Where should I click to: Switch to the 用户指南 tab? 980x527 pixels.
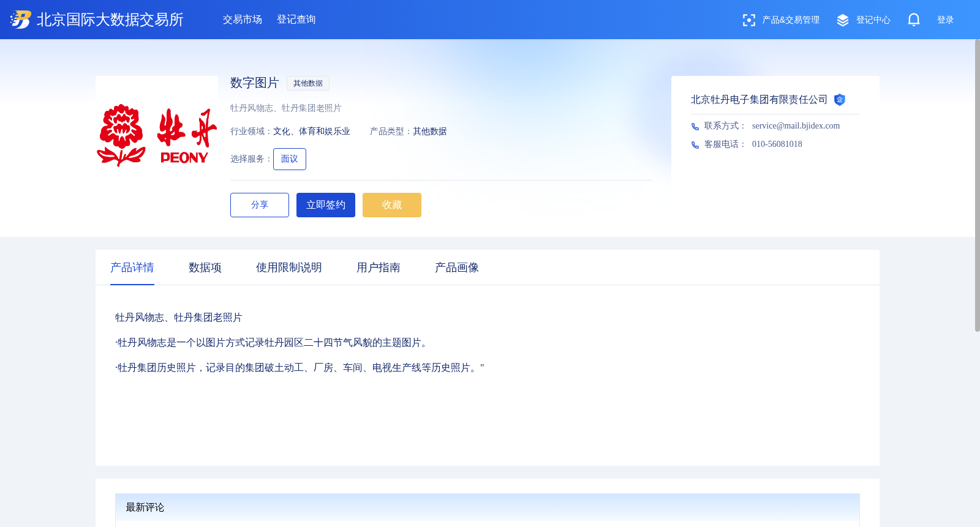[x=379, y=267]
